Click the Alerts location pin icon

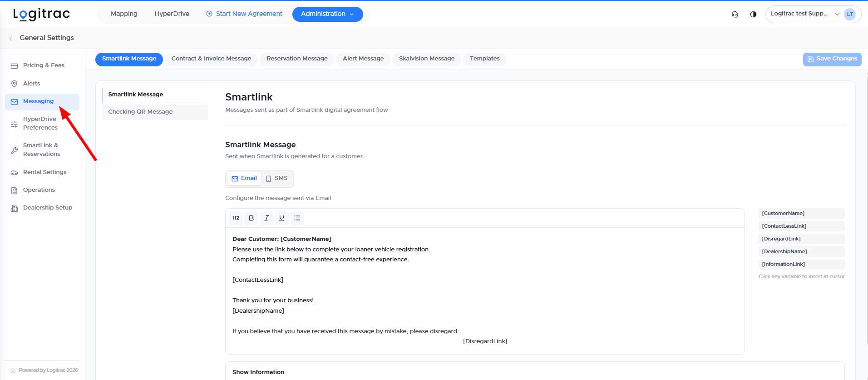click(14, 84)
